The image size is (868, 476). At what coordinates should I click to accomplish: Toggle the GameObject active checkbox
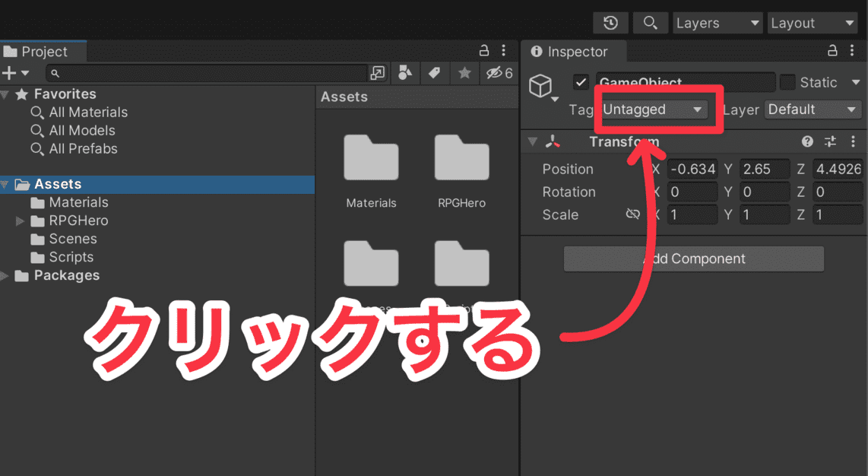(582, 82)
